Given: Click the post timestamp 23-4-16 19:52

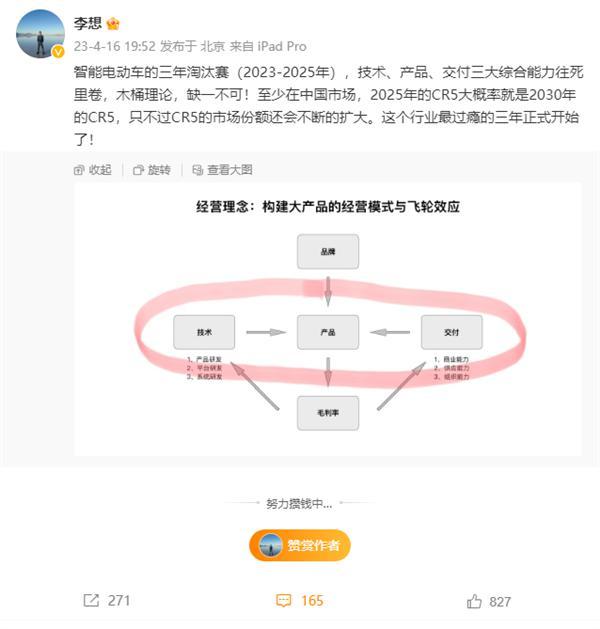Looking at the screenshot, I should [x=114, y=47].
